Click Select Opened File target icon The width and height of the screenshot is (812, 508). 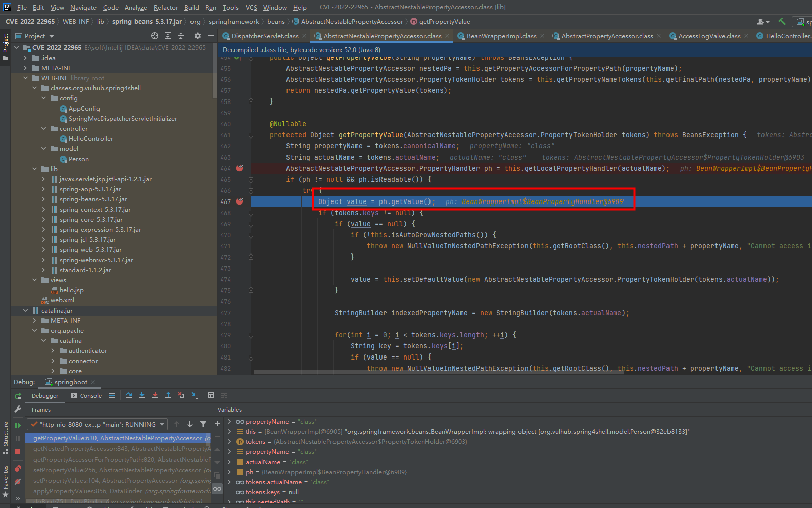[x=155, y=36]
